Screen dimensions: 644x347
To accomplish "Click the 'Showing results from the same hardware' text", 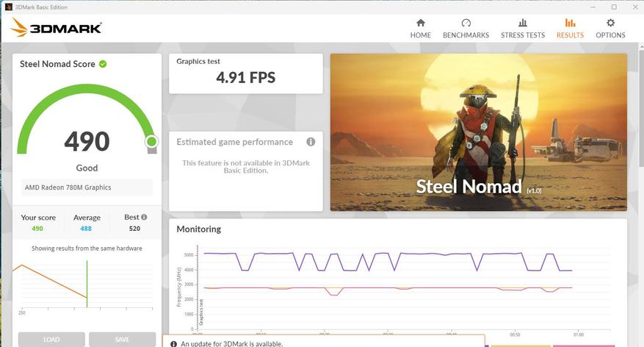I will point(87,248).
